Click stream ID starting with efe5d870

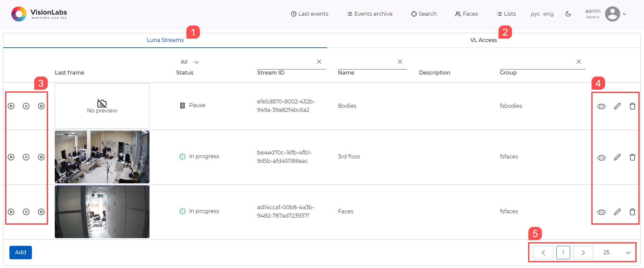(286, 106)
